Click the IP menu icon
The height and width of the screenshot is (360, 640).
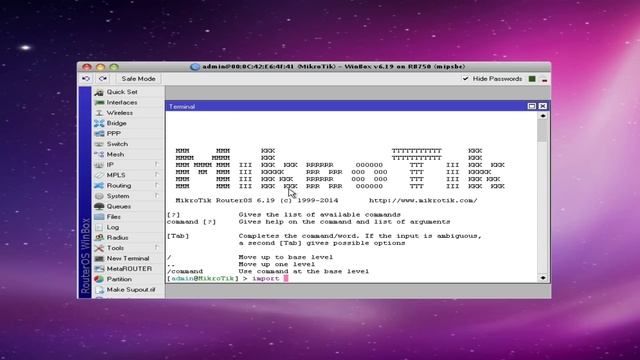[x=99, y=165]
